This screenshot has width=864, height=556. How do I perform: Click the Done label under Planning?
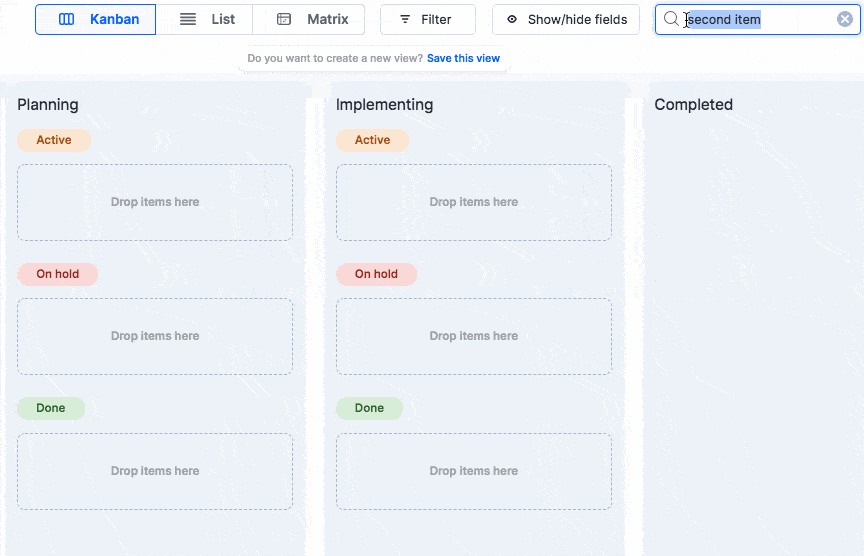pyautogui.click(x=51, y=408)
